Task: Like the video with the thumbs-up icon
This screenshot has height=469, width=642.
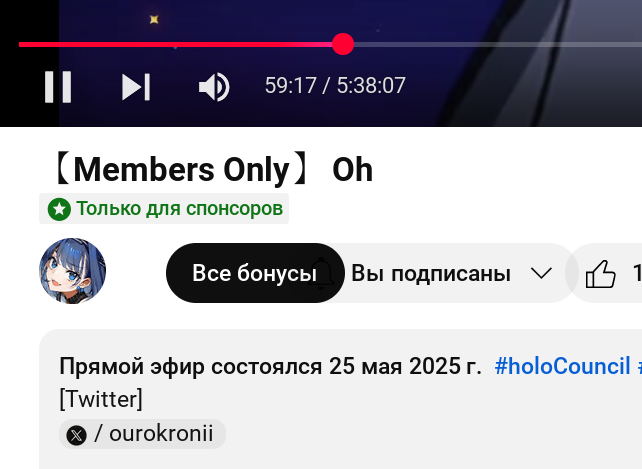Action: pyautogui.click(x=601, y=274)
